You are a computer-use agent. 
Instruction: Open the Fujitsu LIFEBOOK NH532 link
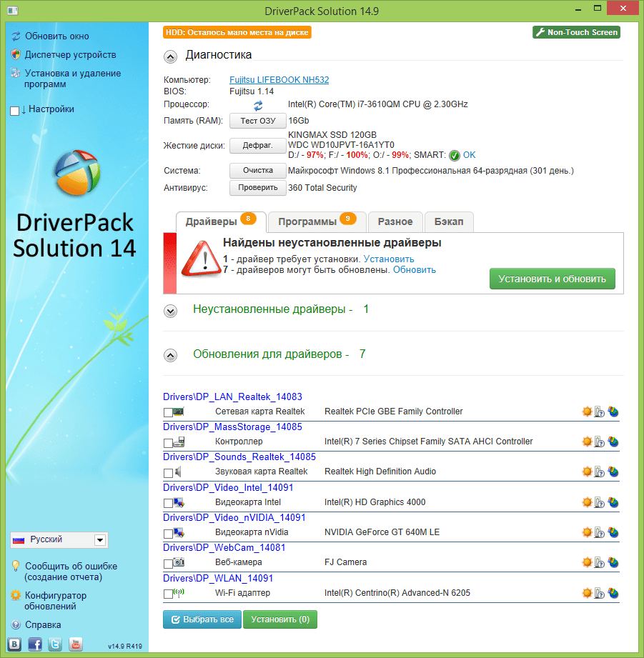click(279, 80)
